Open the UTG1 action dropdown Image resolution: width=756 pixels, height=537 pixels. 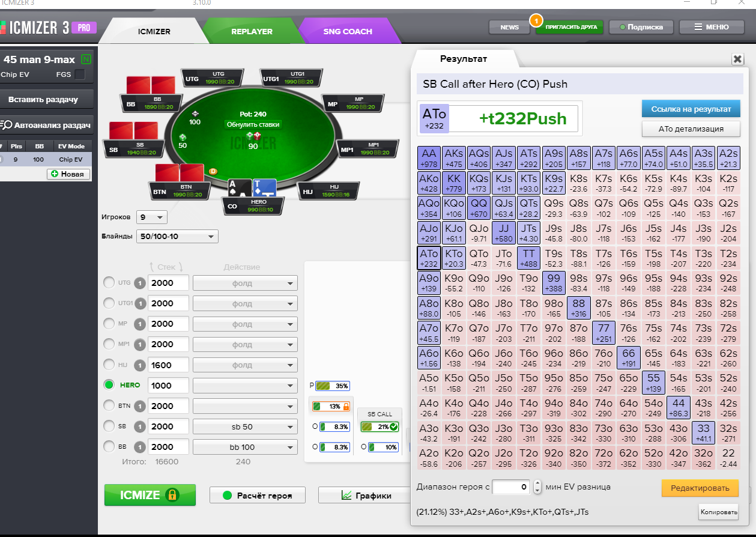245,303
